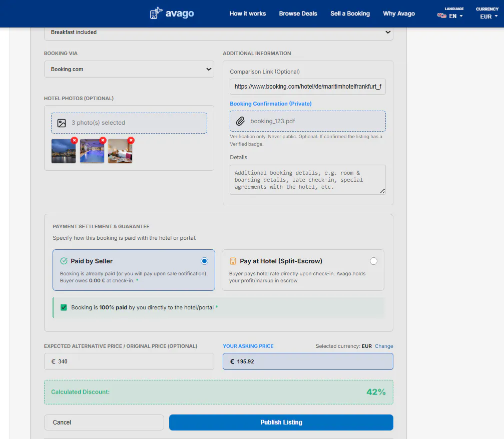Open Sell a Booking page
This screenshot has width=504, height=439.
(x=350, y=14)
